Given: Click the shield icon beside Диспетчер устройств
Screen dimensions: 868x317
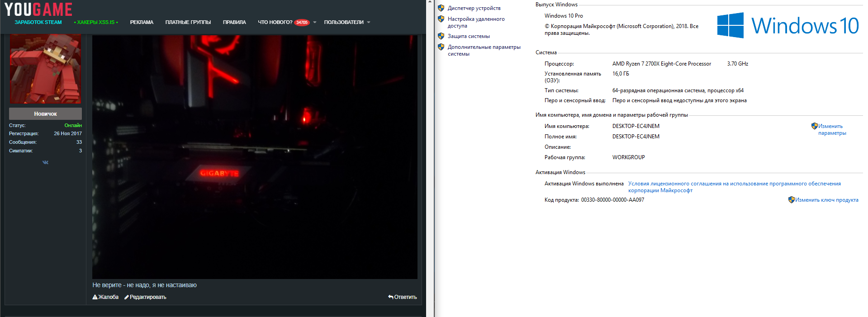Looking at the screenshot, I should tap(441, 8).
